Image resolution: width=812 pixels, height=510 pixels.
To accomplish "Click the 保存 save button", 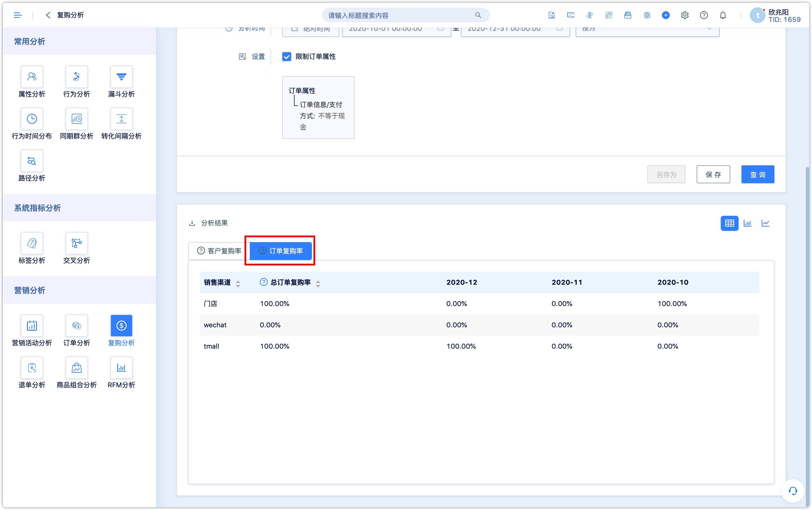I will coord(713,174).
